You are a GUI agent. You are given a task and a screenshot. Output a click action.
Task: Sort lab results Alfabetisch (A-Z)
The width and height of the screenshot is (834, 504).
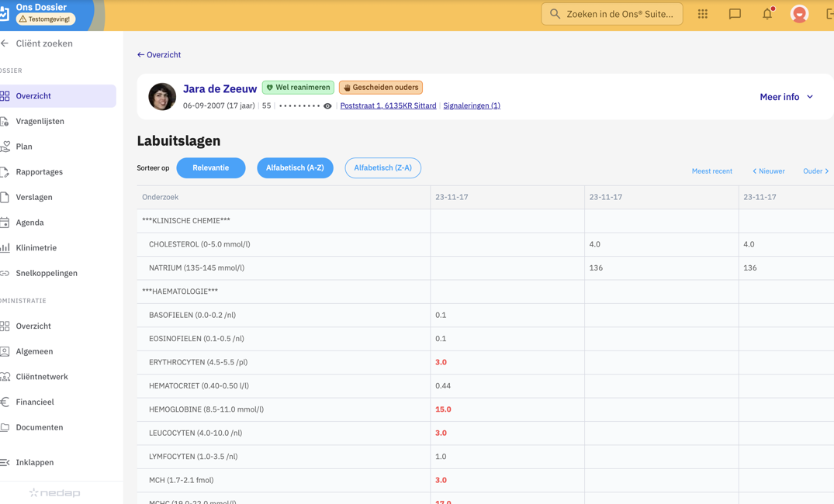[x=295, y=168]
